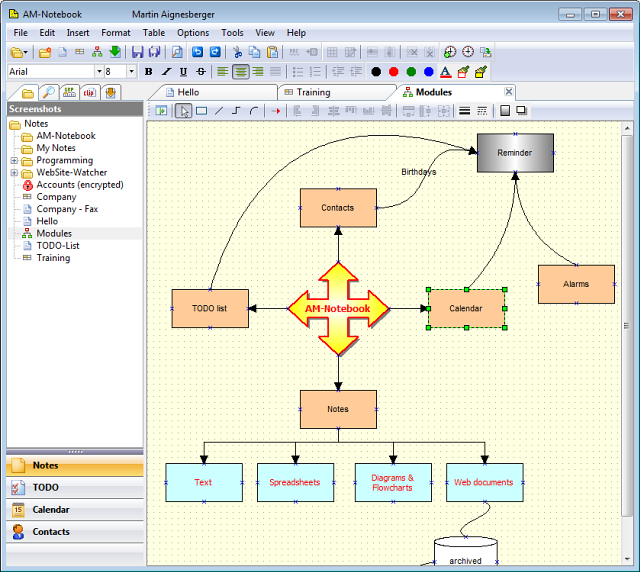Click the redo icon
Image resolution: width=640 pixels, height=572 pixels.
point(215,52)
